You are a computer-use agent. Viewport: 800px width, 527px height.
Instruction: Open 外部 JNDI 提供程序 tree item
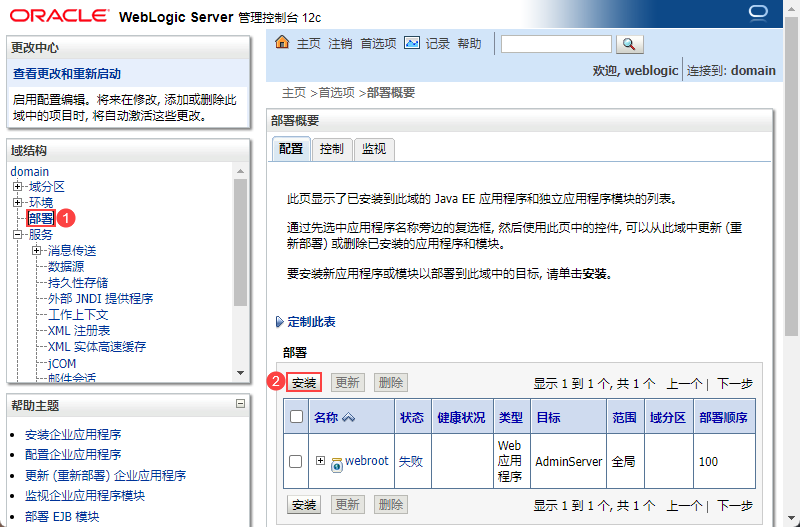(x=101, y=298)
